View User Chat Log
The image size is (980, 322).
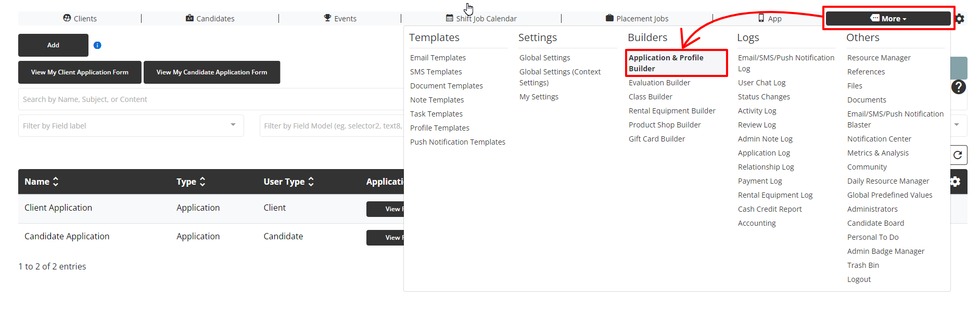(761, 83)
